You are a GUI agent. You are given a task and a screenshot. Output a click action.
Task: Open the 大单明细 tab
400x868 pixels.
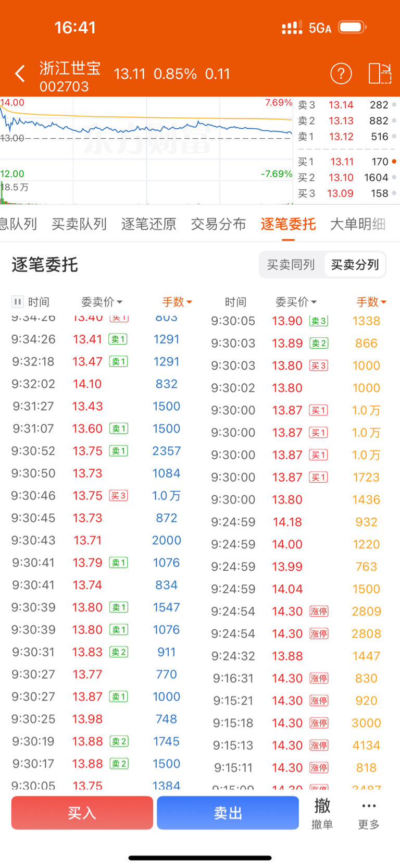(x=358, y=224)
